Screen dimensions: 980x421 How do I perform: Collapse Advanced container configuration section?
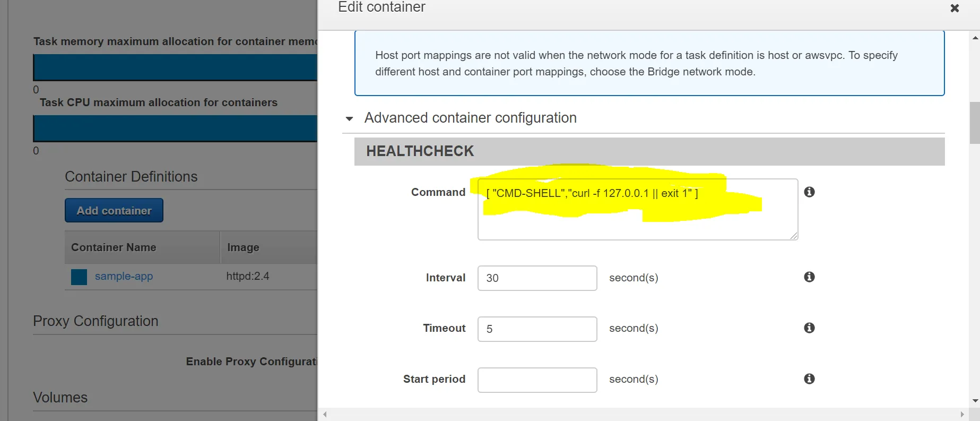349,118
